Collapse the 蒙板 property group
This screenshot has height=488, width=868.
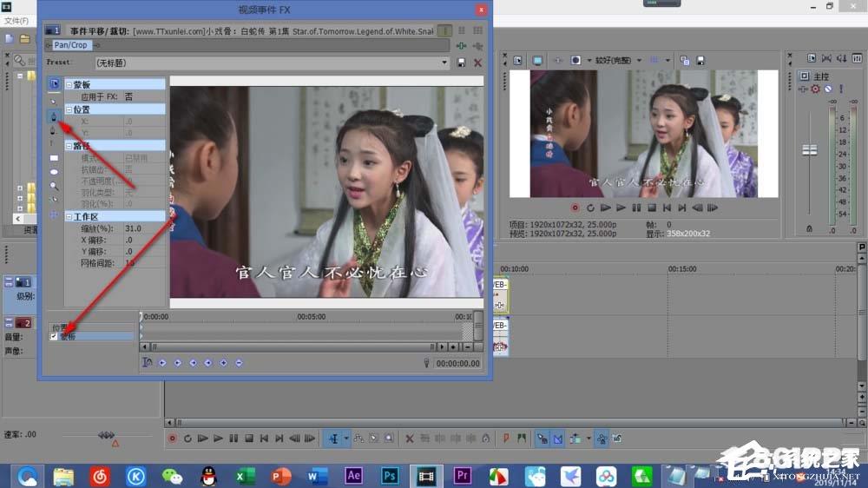tap(69, 85)
